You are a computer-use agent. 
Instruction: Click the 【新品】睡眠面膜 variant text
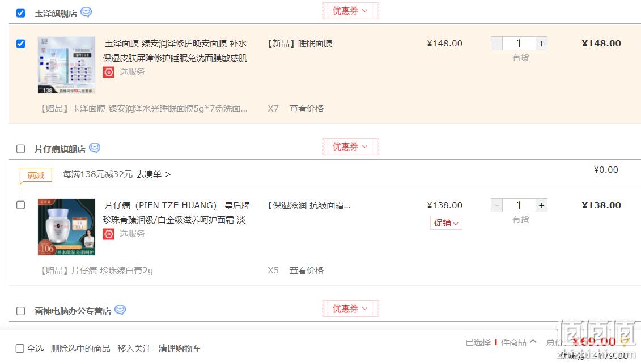click(x=299, y=43)
